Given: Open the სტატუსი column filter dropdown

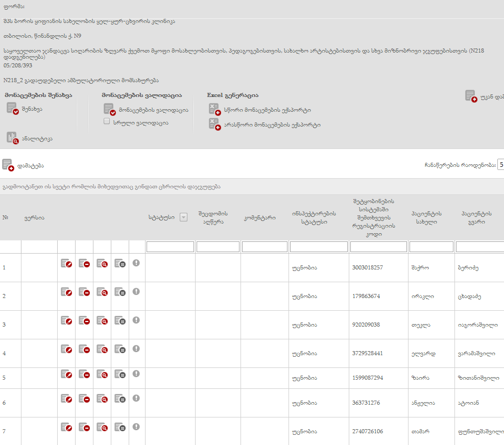Looking at the screenshot, I should click(x=183, y=217).
